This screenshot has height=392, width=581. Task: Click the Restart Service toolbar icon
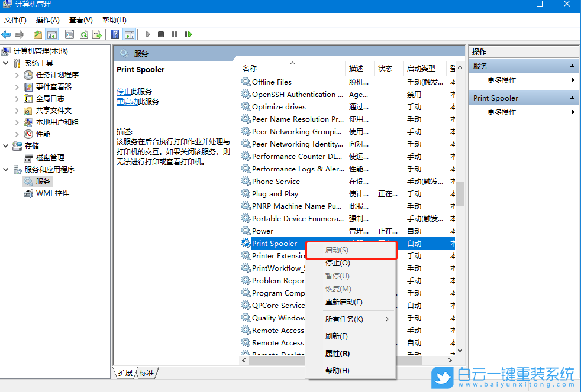pos(188,34)
